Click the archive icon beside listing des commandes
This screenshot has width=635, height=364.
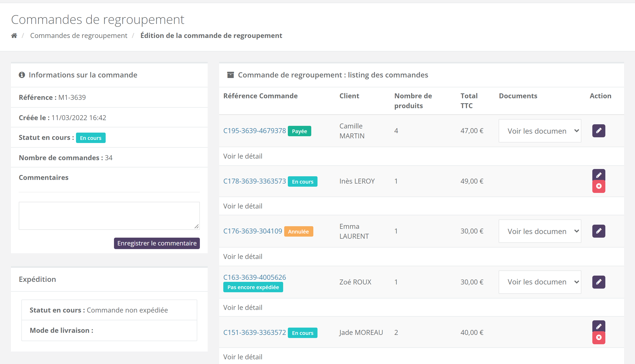pos(231,75)
